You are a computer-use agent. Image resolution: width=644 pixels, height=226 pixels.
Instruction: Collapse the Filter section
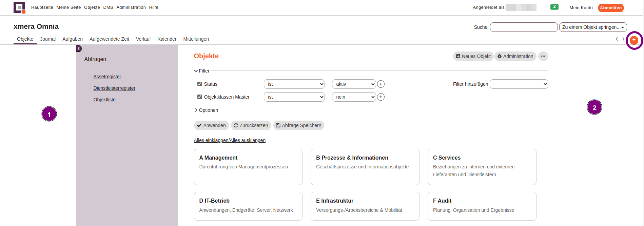(202, 71)
